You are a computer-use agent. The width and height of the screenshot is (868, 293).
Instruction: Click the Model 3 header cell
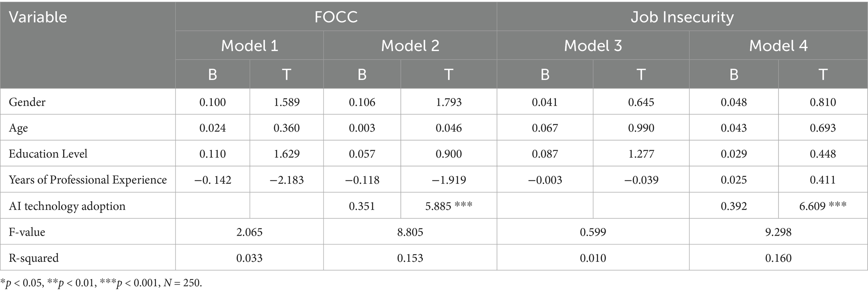click(x=593, y=46)
